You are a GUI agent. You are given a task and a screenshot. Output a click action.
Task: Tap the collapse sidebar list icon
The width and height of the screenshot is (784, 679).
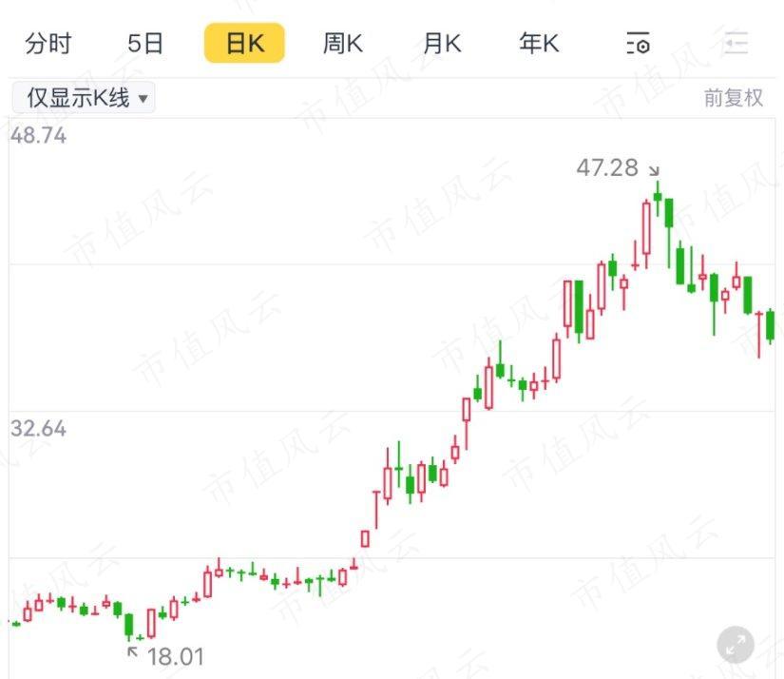click(x=736, y=43)
